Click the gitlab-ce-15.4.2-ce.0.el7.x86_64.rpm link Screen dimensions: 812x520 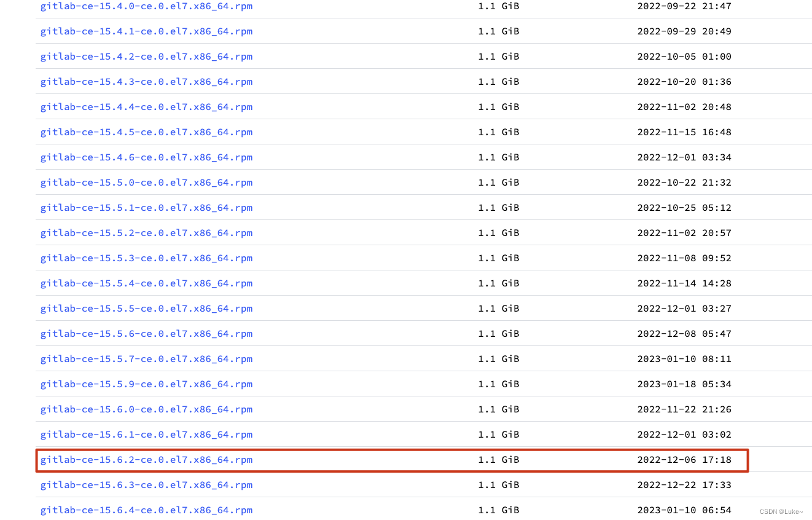[x=146, y=57]
